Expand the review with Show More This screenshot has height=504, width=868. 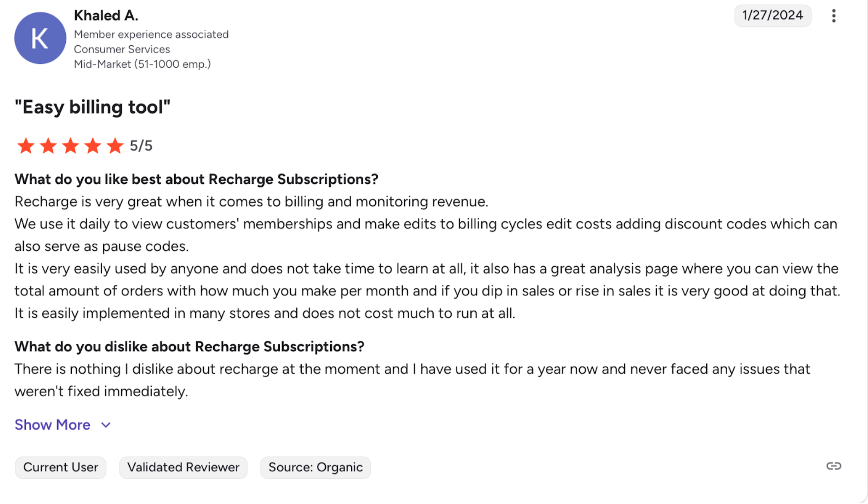point(52,425)
